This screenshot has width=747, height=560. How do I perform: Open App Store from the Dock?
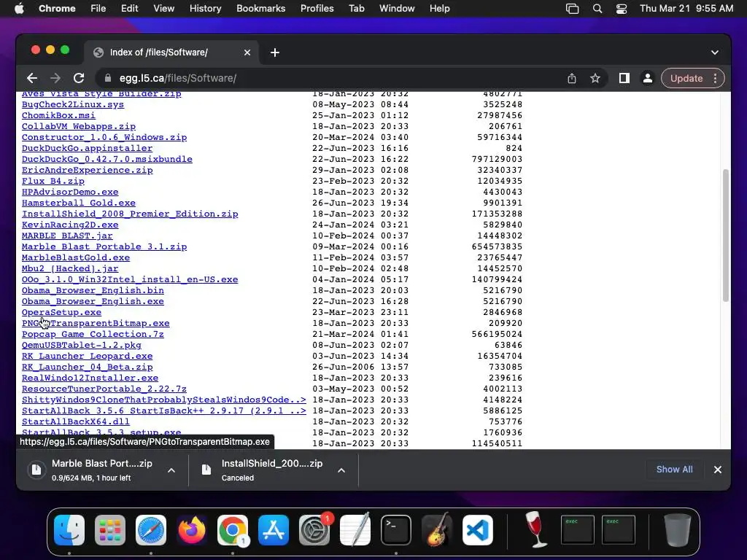(x=274, y=530)
